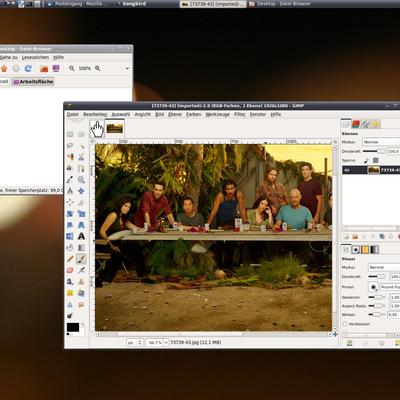Choose the Pencil tool
Image resolution: width=400 pixels, height=400 pixels.
pos(70,259)
